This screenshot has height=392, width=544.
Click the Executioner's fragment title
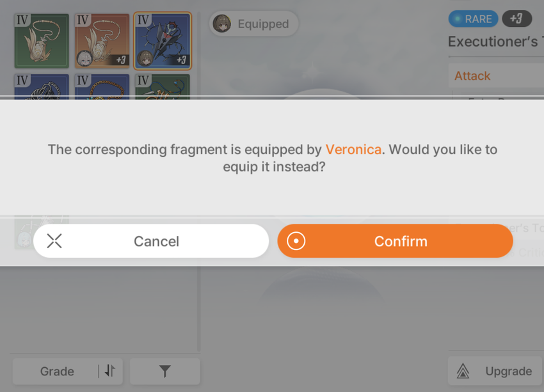click(x=494, y=42)
